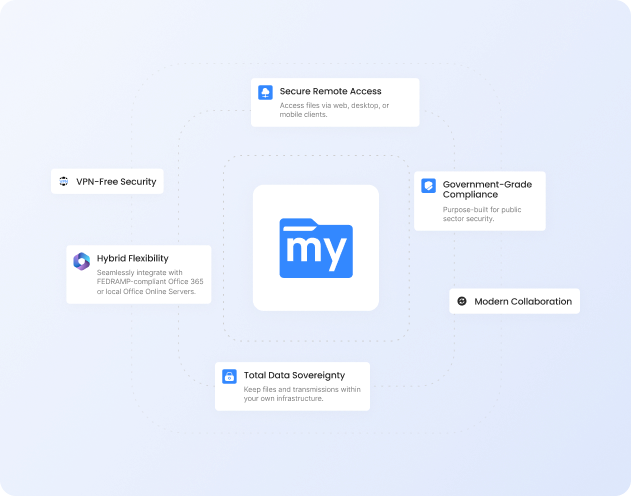Click the shield icon for Government-Grade Compliance
Screen dimensions: 631x496
point(428,185)
